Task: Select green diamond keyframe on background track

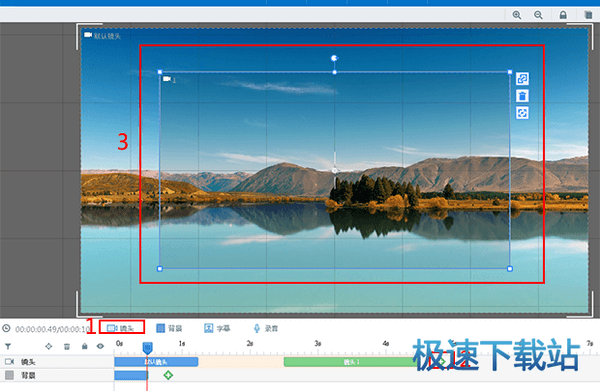Action: point(168,375)
